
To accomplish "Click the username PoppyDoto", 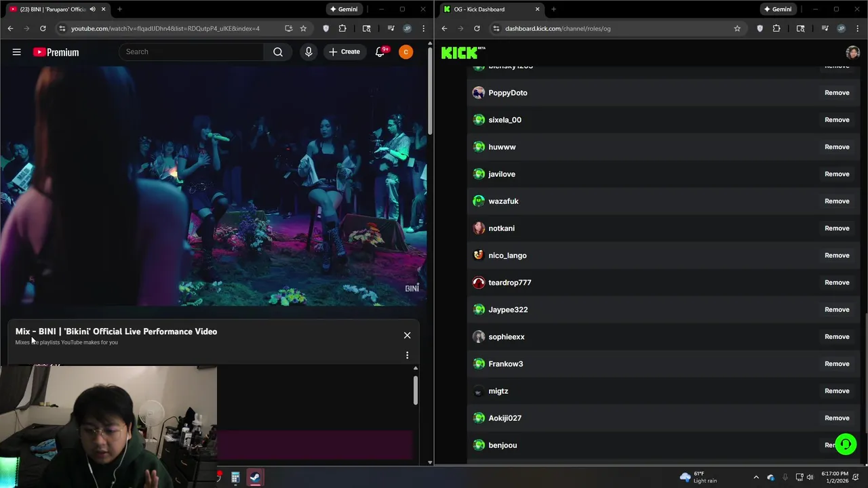I will point(508,93).
